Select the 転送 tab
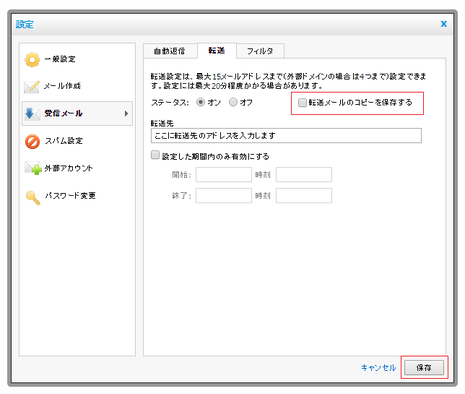The image size is (465, 394). 217,51
